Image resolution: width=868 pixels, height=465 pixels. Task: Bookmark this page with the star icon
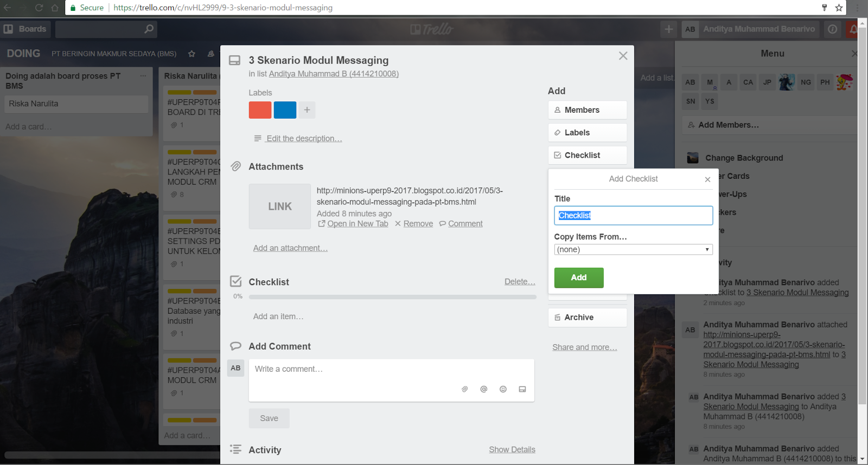coord(839,8)
